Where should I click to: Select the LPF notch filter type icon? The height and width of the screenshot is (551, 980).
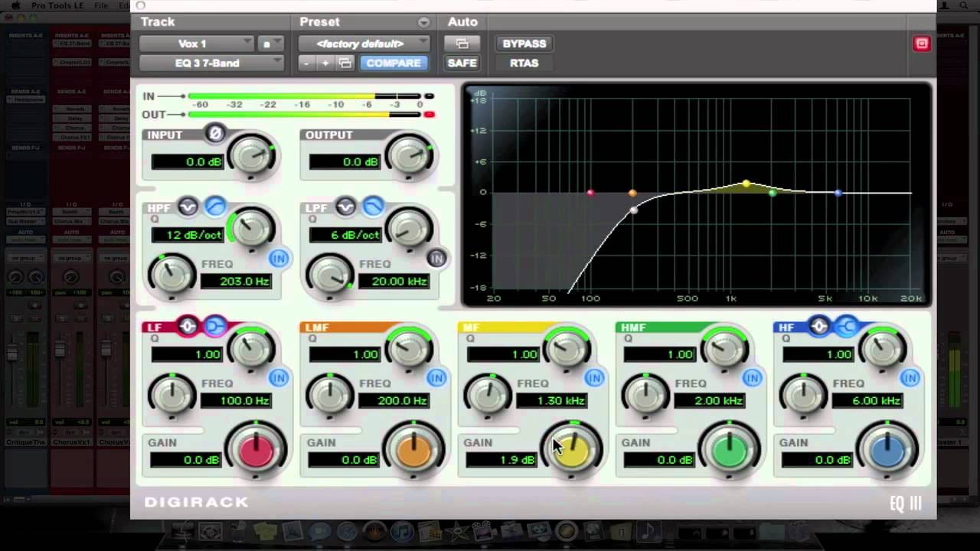pyautogui.click(x=345, y=207)
